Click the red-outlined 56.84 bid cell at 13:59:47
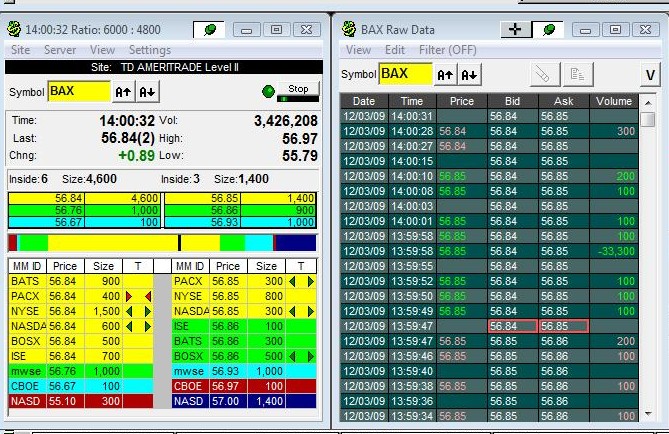This screenshot has width=669, height=434. point(512,326)
